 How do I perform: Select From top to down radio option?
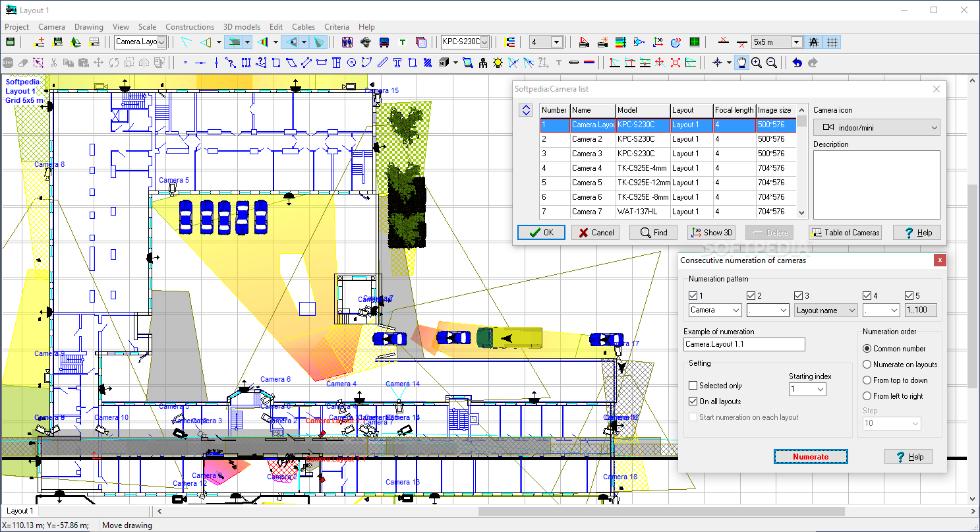(x=867, y=380)
